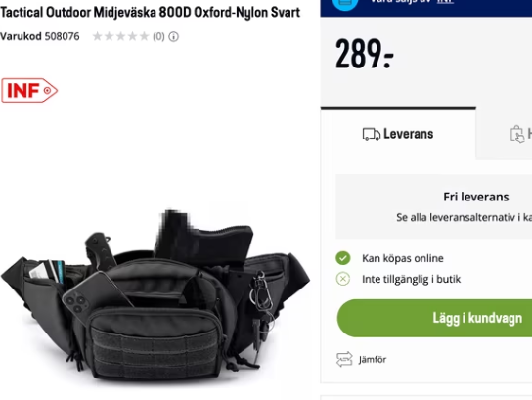Open the rating info icon
The width and height of the screenshot is (532, 400).
click(x=173, y=36)
